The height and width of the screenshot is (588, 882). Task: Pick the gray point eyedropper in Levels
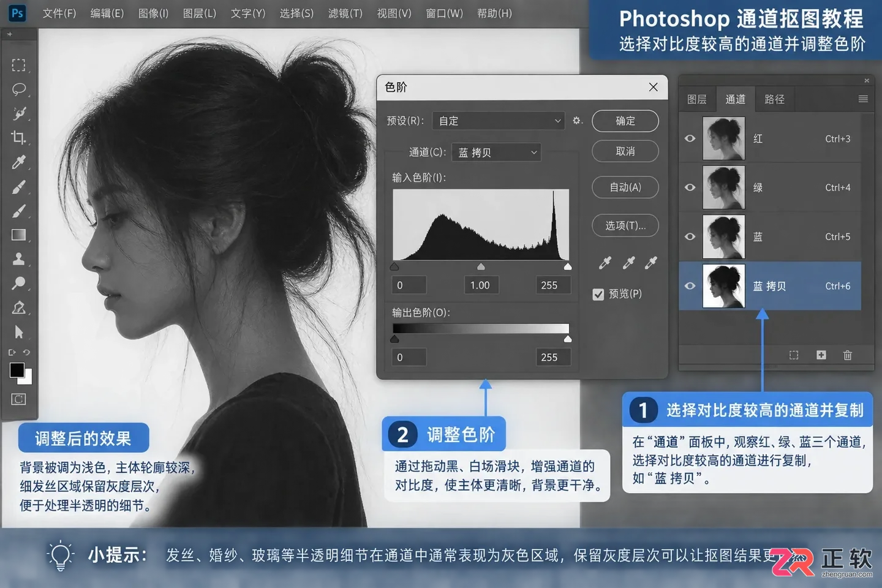628,263
